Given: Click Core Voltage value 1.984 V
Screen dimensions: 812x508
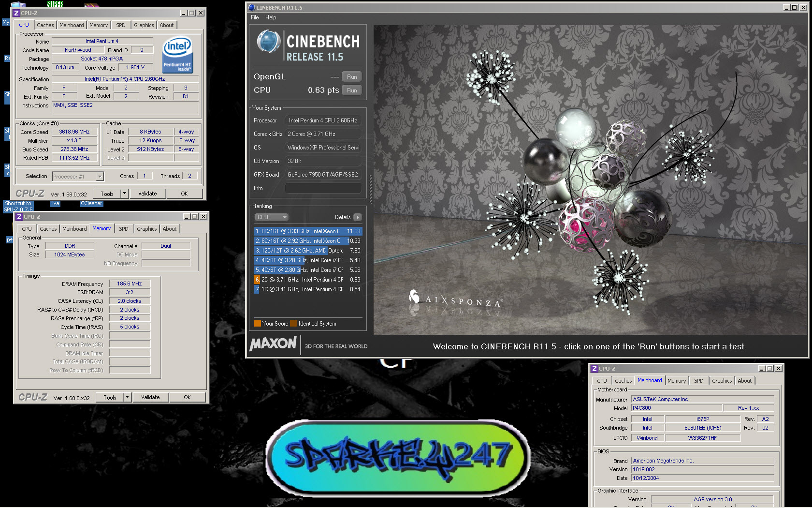Looking at the screenshot, I should click(135, 67).
